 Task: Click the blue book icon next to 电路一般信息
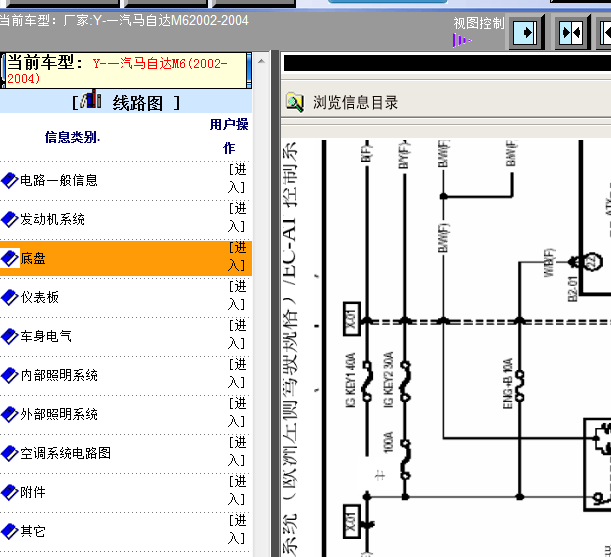10,180
